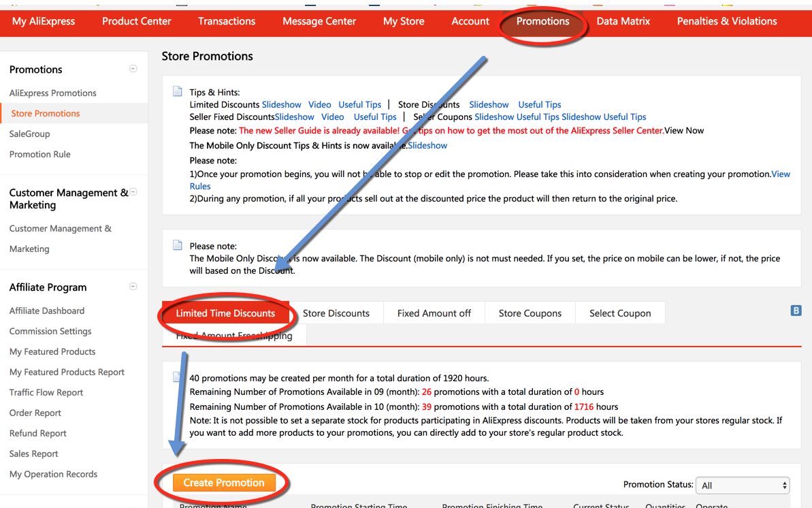Open the Affiliate Dashboard

point(46,311)
